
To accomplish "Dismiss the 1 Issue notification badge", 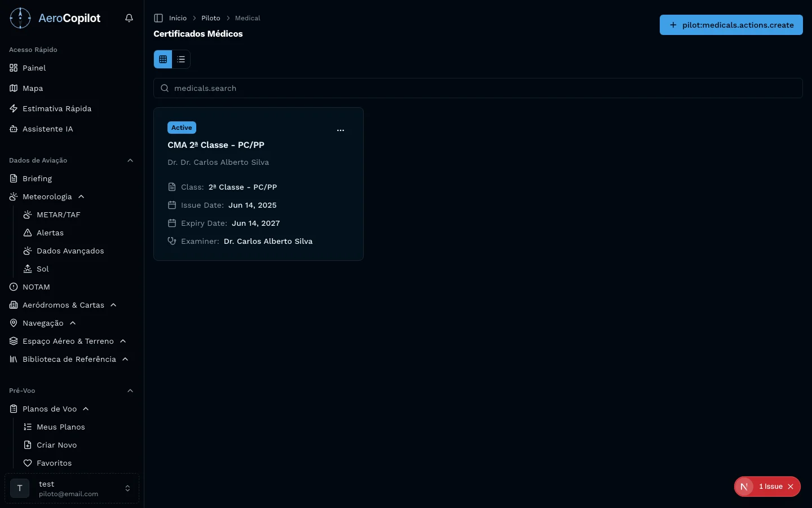I will click(791, 487).
